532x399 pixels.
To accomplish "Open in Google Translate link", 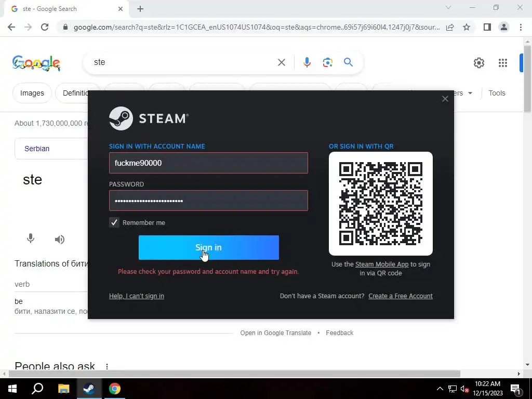I will coord(275,333).
